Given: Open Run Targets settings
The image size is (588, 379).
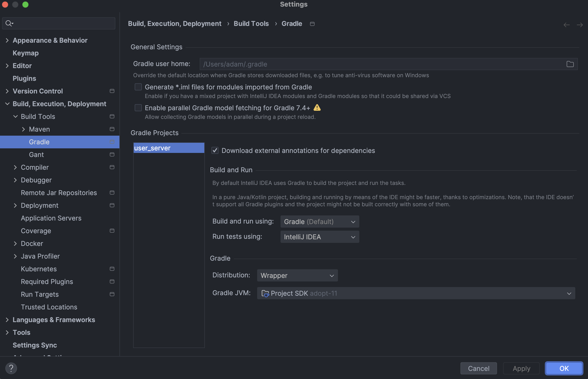Looking at the screenshot, I should click(40, 294).
